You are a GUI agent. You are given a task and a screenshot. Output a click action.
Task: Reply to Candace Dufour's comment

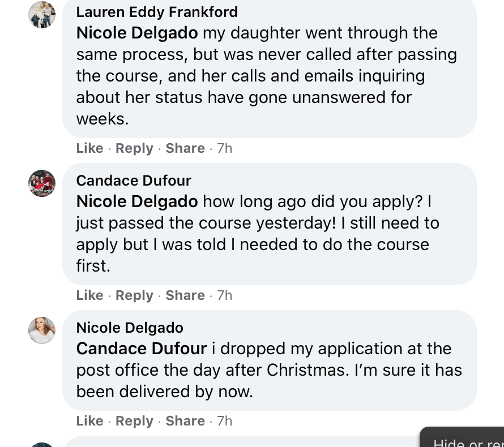pyautogui.click(x=134, y=295)
